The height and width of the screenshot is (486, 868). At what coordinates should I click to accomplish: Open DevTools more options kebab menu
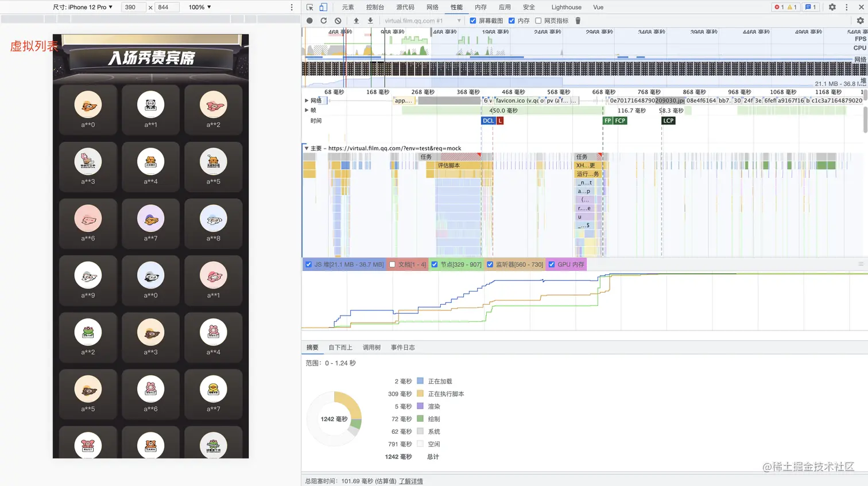pyautogui.click(x=847, y=7)
